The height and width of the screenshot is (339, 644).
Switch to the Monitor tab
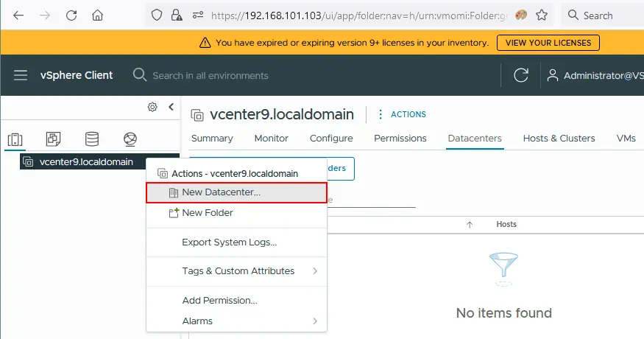271,139
